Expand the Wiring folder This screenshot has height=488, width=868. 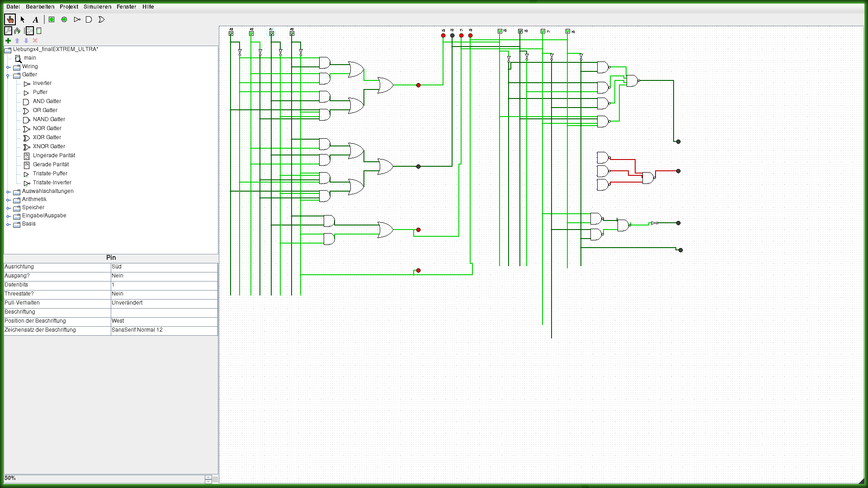(8, 67)
